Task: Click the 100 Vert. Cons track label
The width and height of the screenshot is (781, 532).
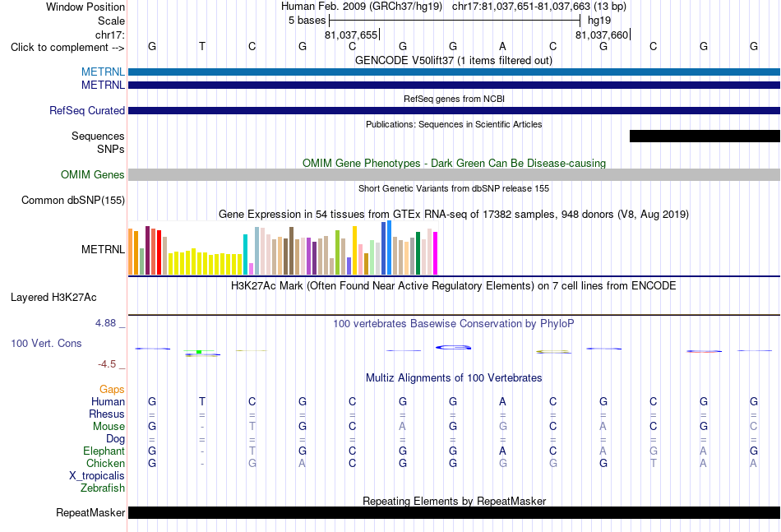Action: 46,343
